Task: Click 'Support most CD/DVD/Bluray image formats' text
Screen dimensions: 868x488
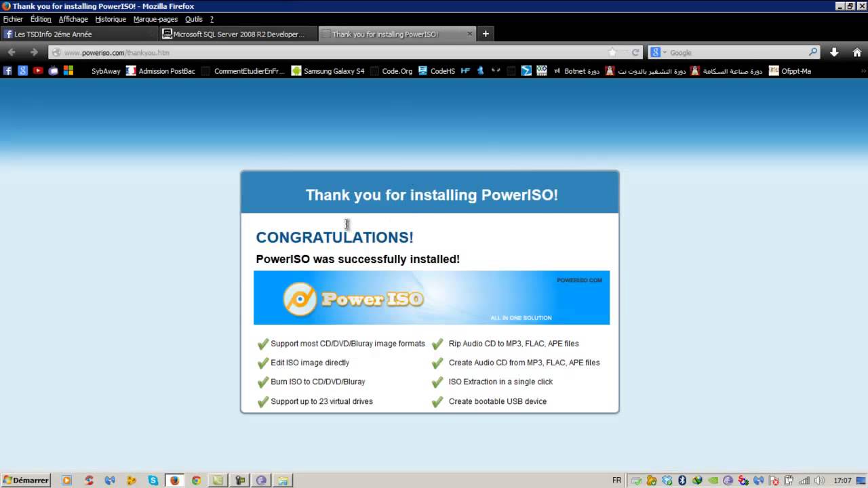Action: coord(348,344)
